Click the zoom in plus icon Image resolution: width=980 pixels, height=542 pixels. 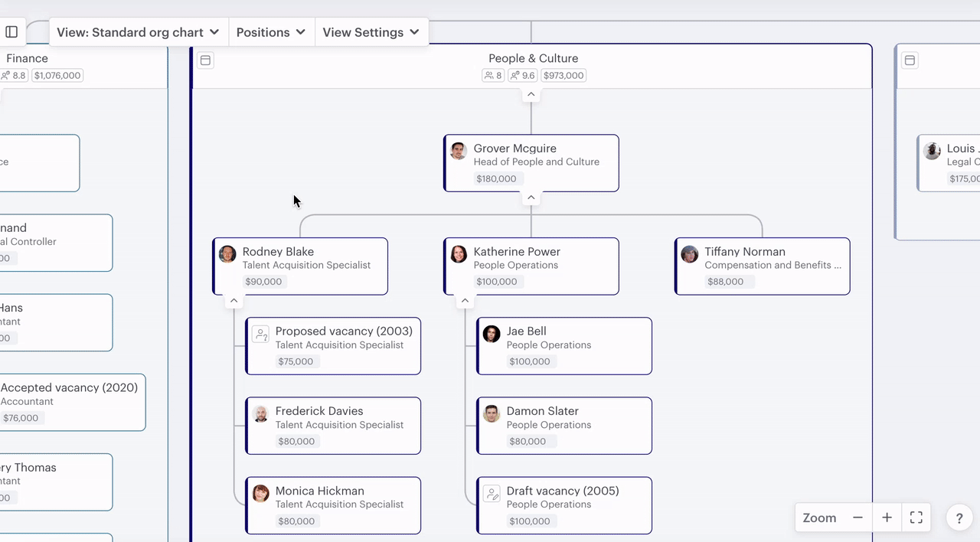887,518
